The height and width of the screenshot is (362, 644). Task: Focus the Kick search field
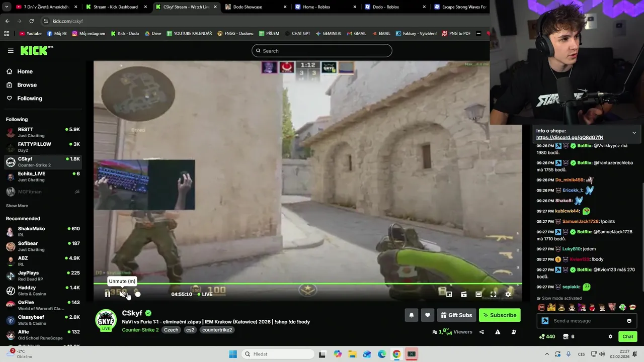(x=322, y=51)
